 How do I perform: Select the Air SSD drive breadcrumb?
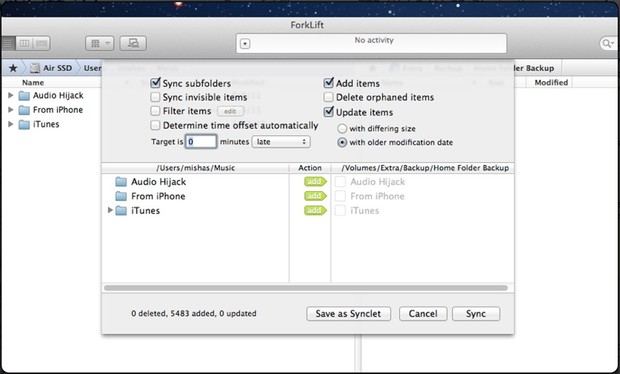tap(52, 68)
